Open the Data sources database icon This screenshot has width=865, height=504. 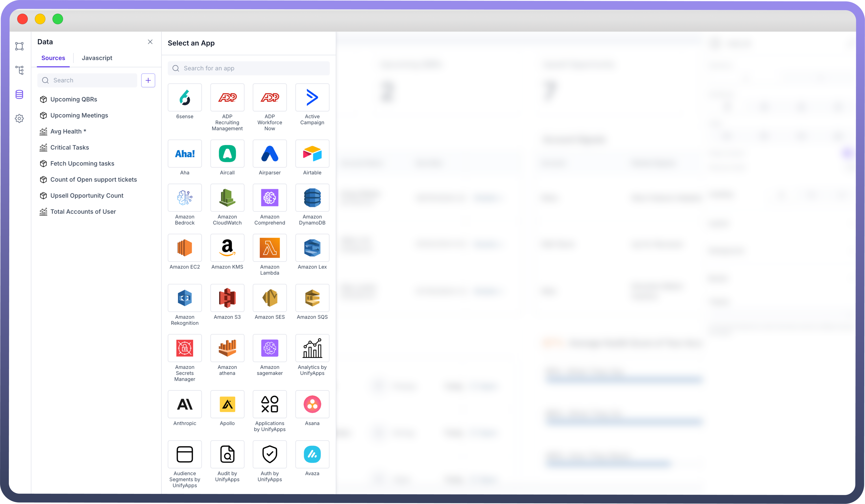click(x=19, y=94)
